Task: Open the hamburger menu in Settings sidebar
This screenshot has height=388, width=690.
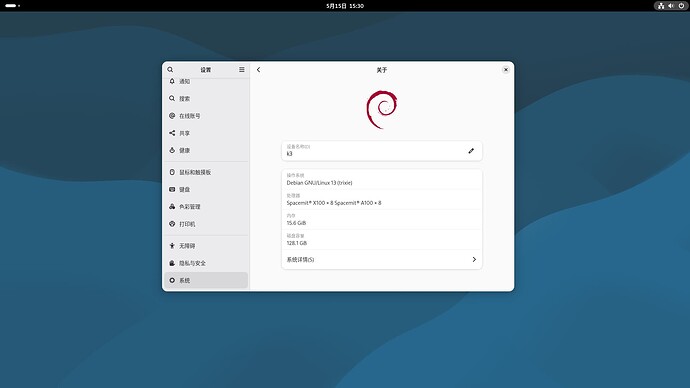Action: (x=242, y=70)
